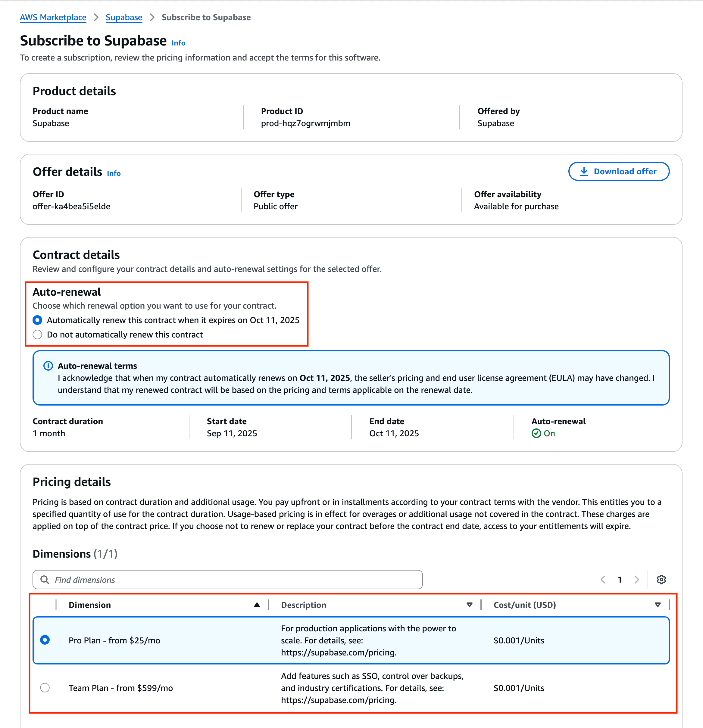Click the page number 1 indicator

tap(620, 580)
